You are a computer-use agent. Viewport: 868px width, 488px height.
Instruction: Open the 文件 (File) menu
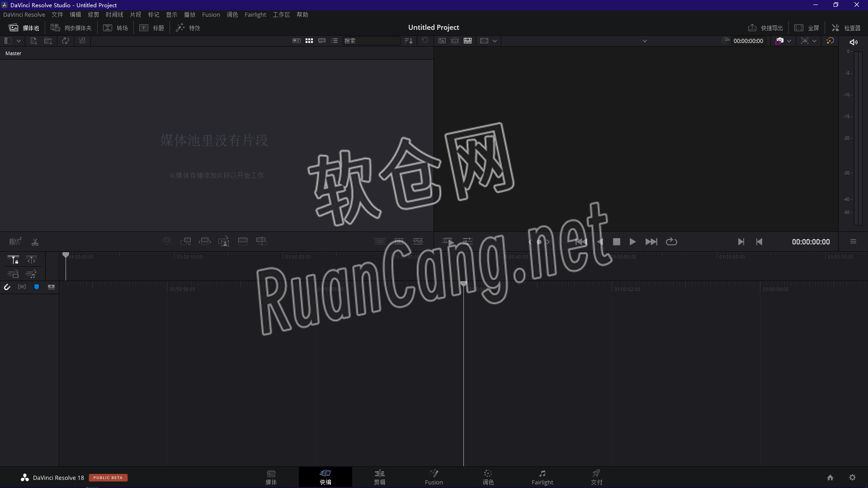tap(57, 15)
